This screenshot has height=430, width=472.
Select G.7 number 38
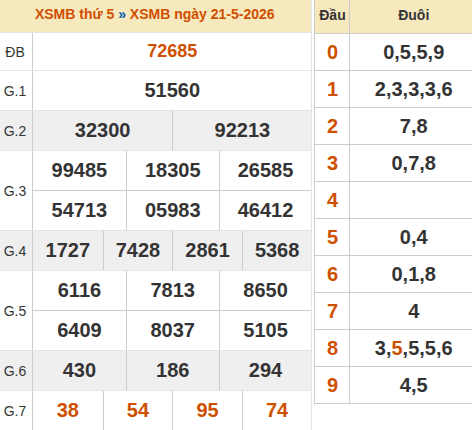(68, 410)
